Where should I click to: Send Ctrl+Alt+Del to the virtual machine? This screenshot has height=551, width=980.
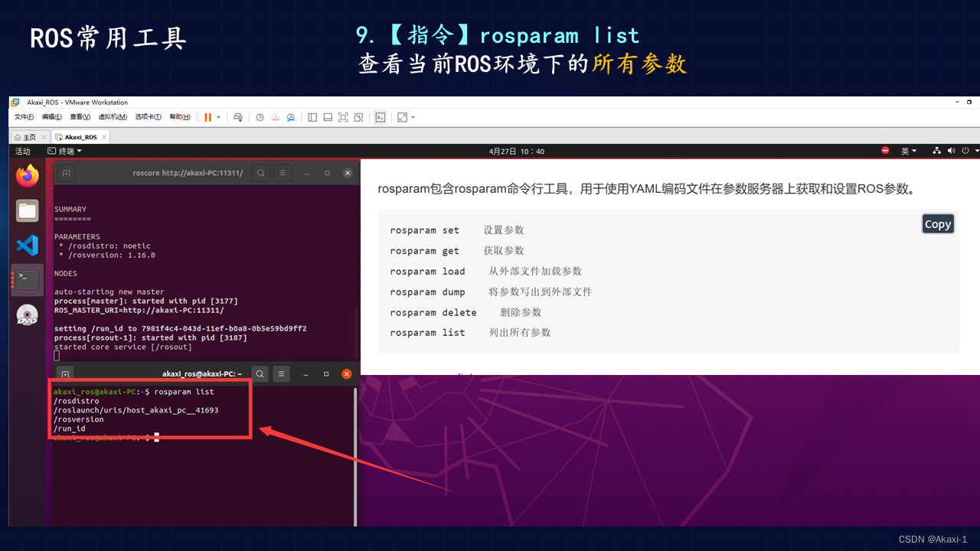[x=237, y=117]
